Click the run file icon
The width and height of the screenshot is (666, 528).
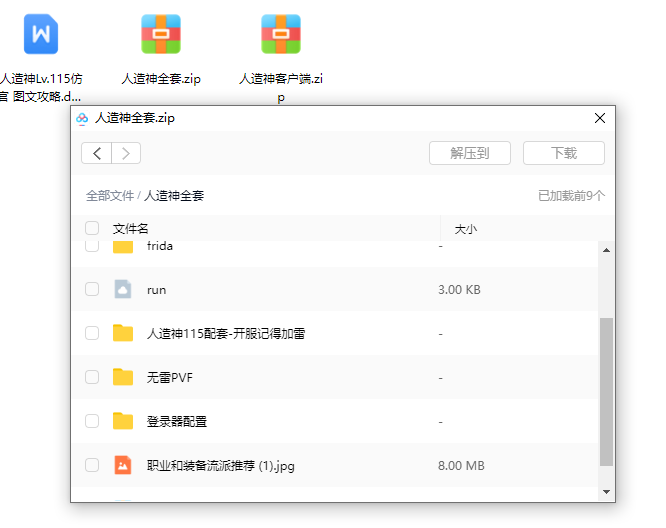[x=123, y=289]
